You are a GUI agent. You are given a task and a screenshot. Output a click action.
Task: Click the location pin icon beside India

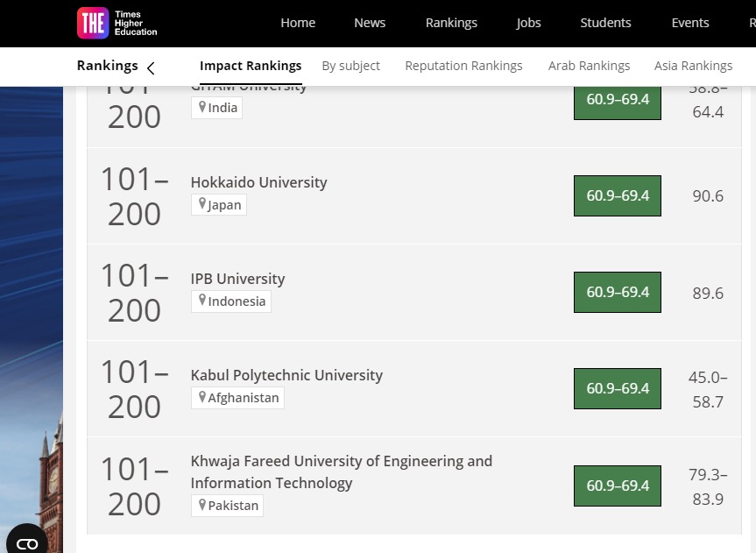(x=202, y=107)
